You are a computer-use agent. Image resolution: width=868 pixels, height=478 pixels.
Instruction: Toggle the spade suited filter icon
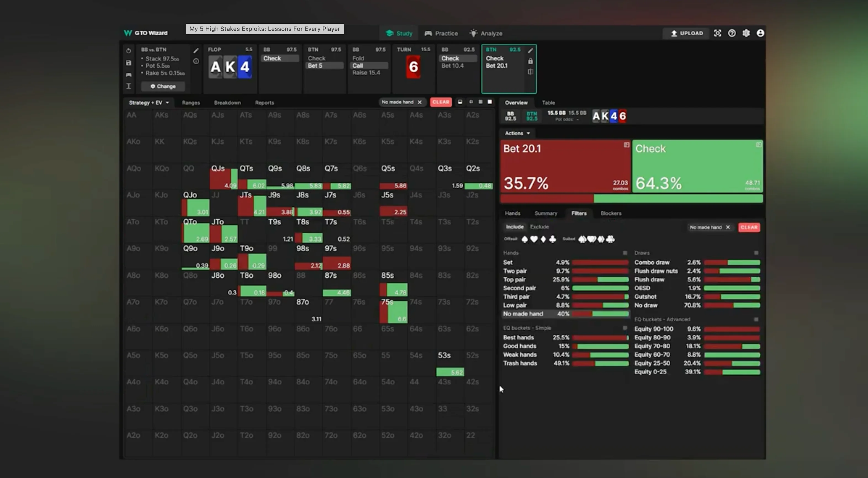582,239
